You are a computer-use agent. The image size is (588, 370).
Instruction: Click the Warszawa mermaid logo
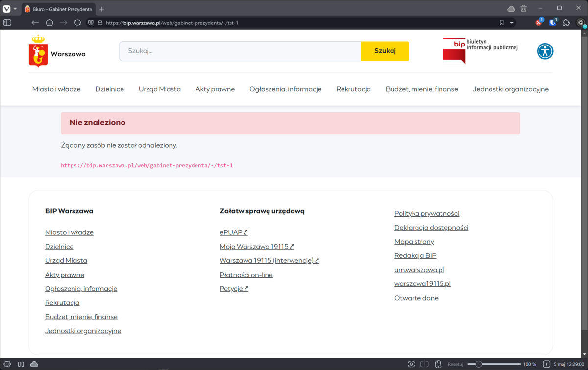pos(38,51)
